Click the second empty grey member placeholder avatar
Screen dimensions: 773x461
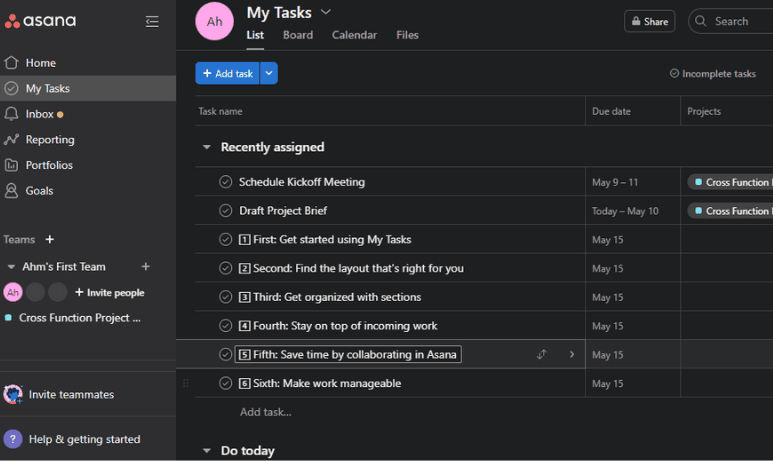pos(58,292)
